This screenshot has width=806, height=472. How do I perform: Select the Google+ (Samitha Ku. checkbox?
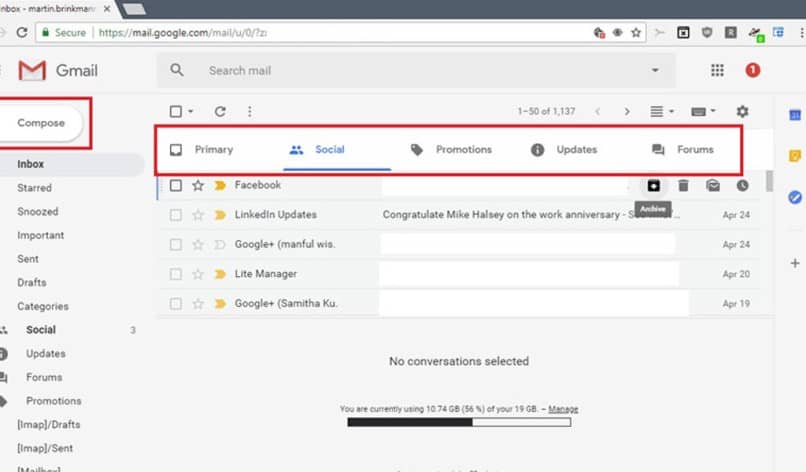coord(176,304)
